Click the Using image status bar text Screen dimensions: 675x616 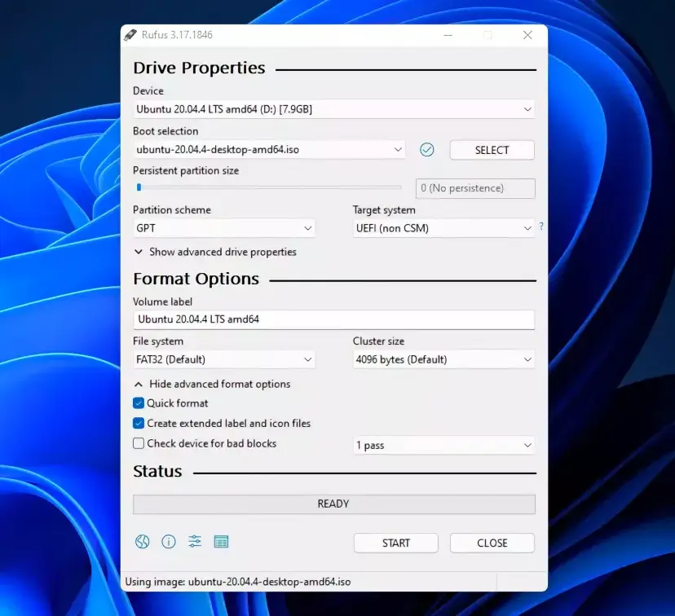[237, 582]
